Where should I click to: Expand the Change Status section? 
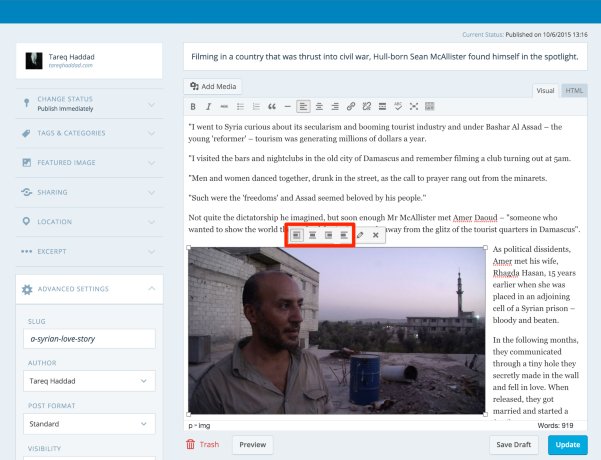click(89, 104)
